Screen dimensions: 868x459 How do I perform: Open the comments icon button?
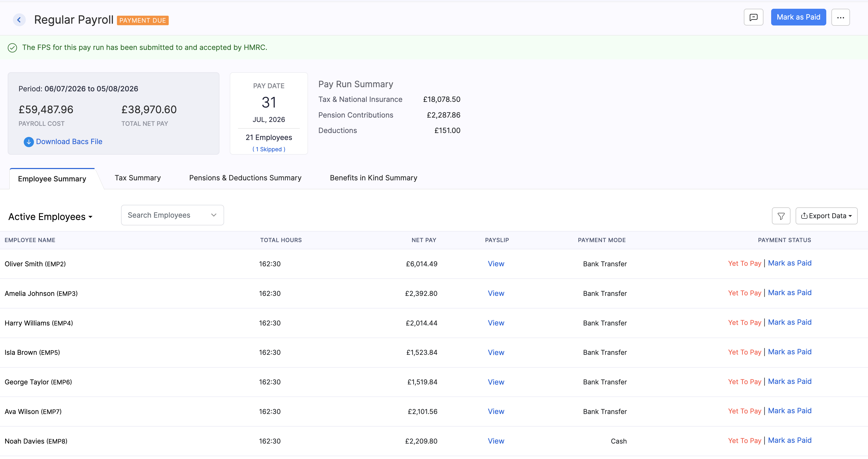pyautogui.click(x=753, y=17)
